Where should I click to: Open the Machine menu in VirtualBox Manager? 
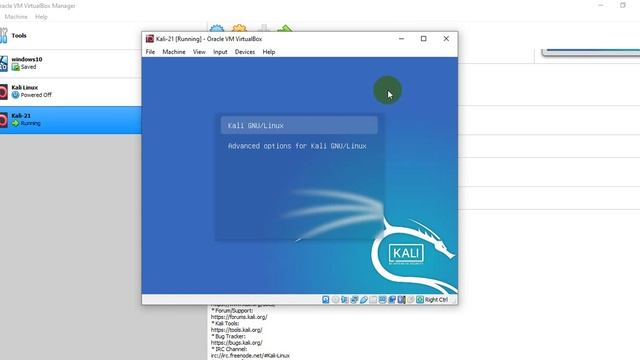(x=16, y=17)
